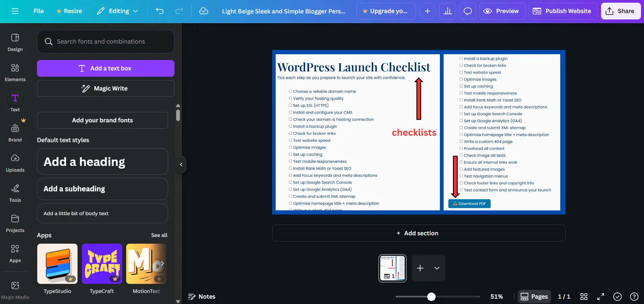Open the File menu
This screenshot has height=304, width=644.
coord(39,11)
